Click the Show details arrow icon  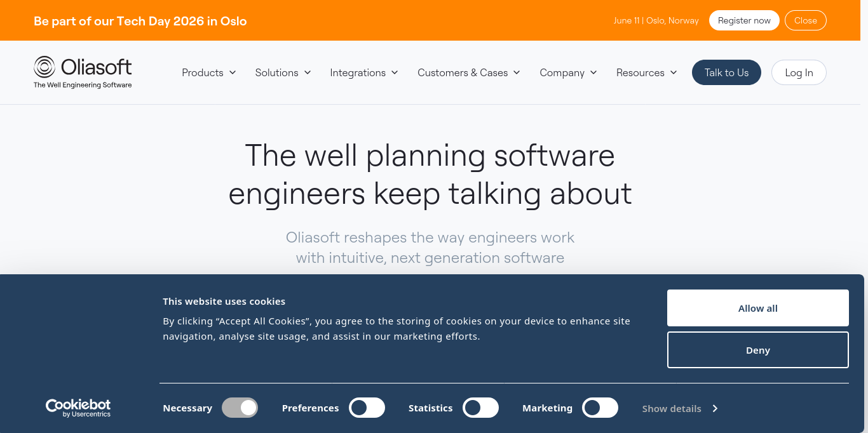coord(715,408)
